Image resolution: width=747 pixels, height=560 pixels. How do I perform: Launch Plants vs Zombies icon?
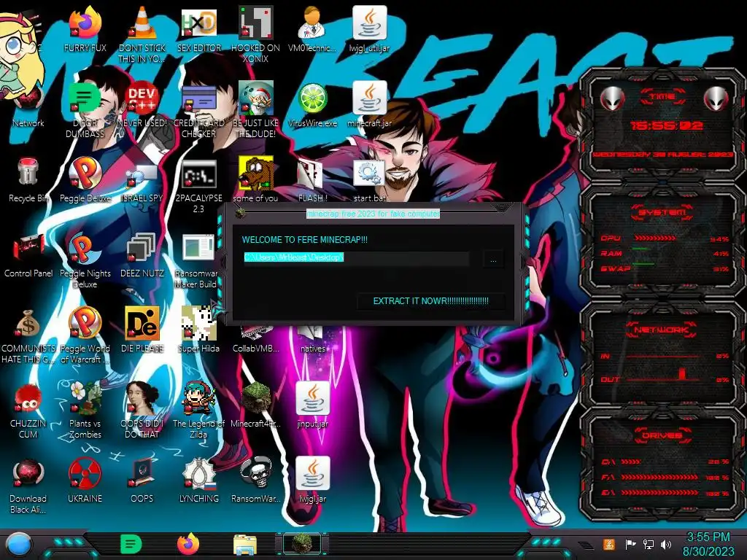pos(85,399)
